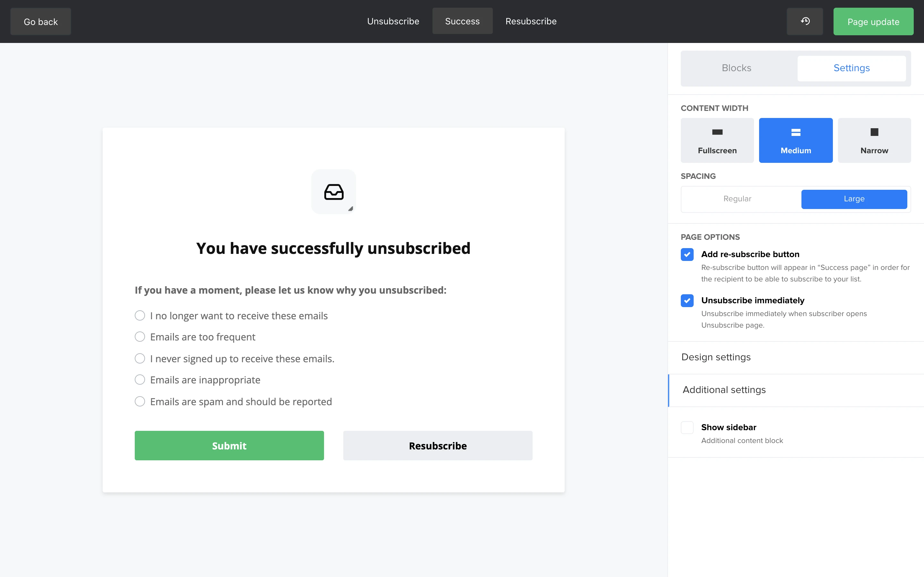
Task: Select Fullscreen content width icon
Action: click(717, 132)
